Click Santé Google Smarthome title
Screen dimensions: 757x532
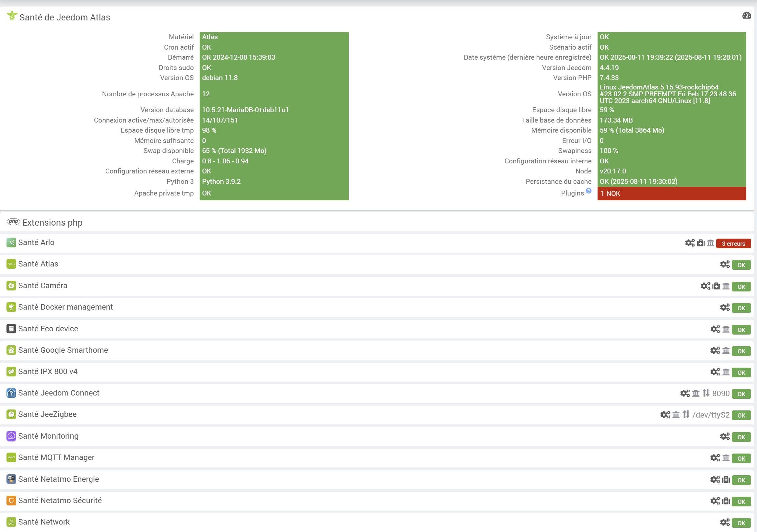pyautogui.click(x=63, y=350)
